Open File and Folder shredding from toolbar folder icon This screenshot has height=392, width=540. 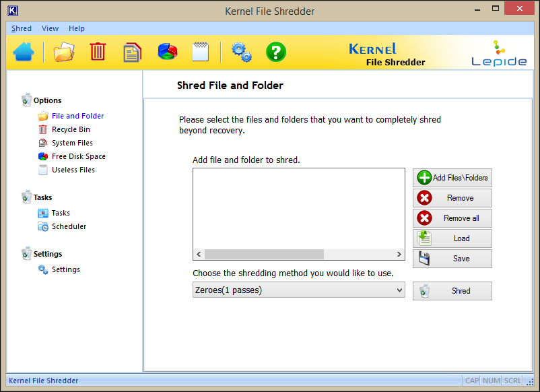[64, 52]
